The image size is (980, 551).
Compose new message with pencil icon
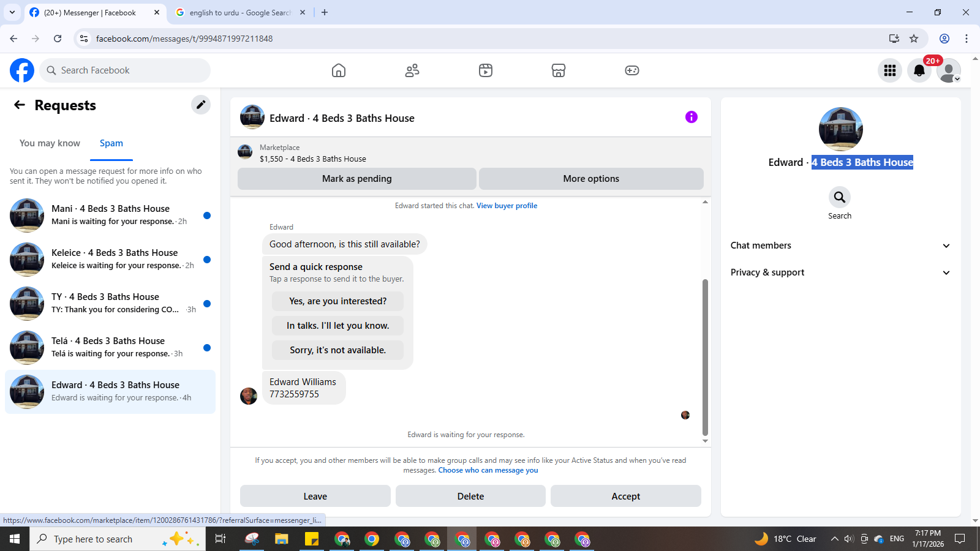(201, 105)
